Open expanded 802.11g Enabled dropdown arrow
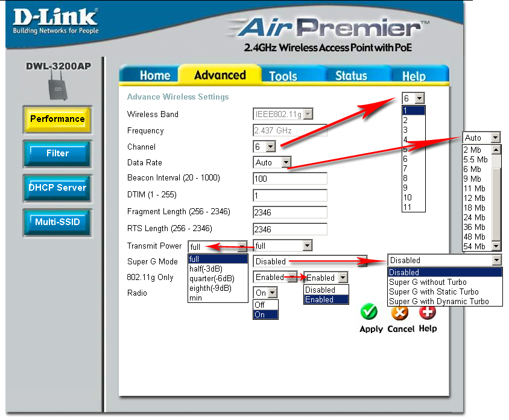 [343, 278]
